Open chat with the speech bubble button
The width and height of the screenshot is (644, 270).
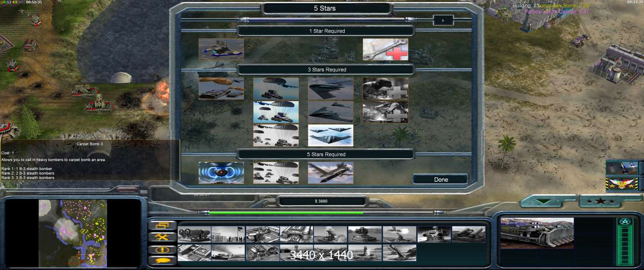point(162,260)
